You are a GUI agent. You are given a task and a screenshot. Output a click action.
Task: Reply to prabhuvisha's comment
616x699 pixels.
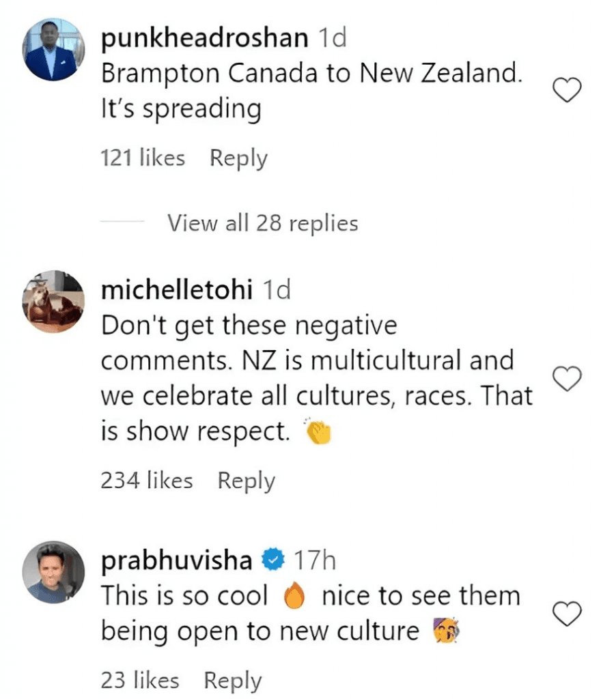coord(233,680)
